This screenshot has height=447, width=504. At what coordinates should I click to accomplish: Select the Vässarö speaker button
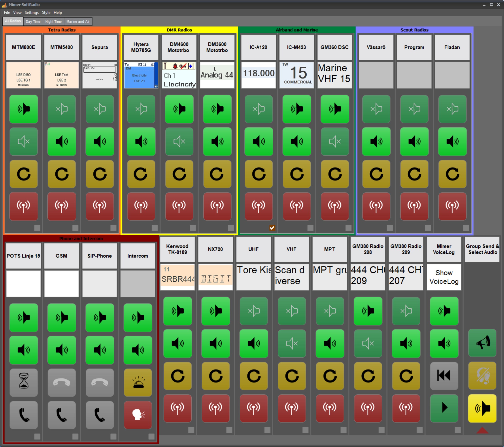click(x=376, y=109)
